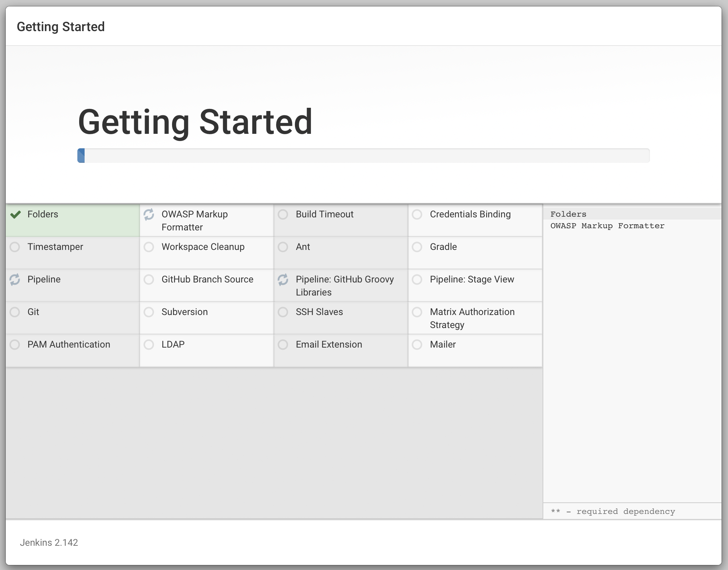
Task: Click the pending circle beside Credentials Binding
Action: [417, 214]
